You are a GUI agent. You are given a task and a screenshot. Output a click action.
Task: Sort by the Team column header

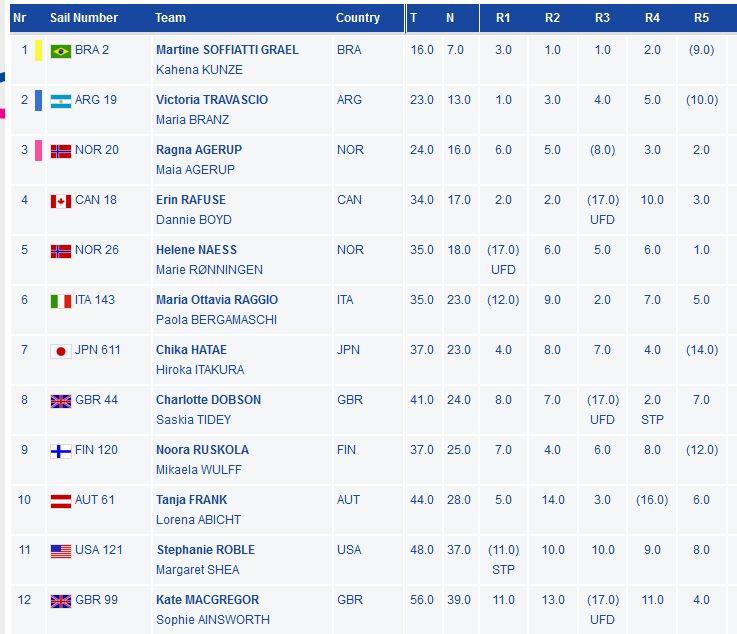click(171, 18)
